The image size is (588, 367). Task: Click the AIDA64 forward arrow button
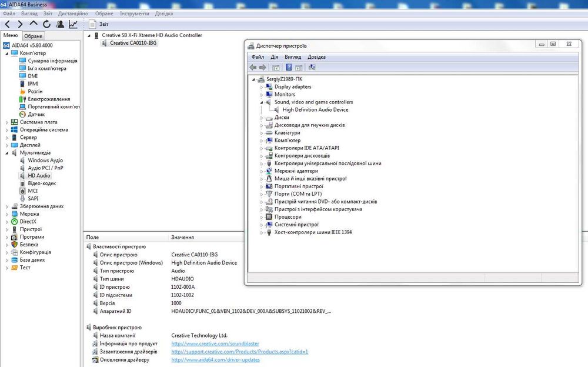point(20,24)
